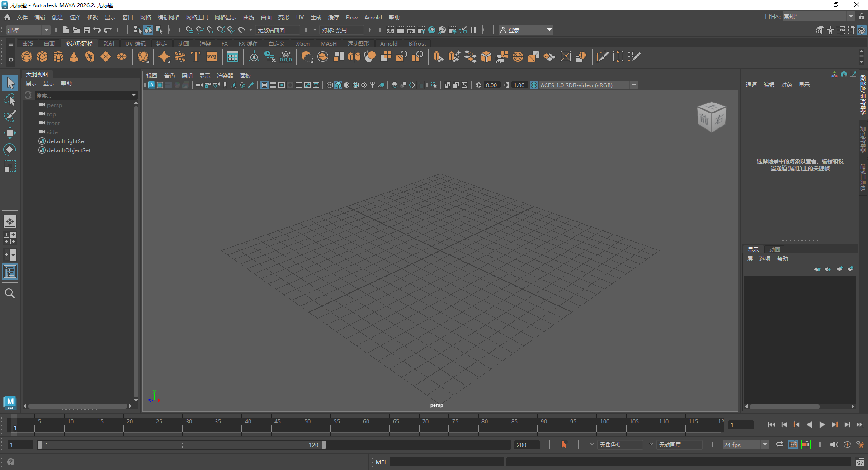Toggle the color management ON button
Screen dimensions: 868x470
coord(534,85)
